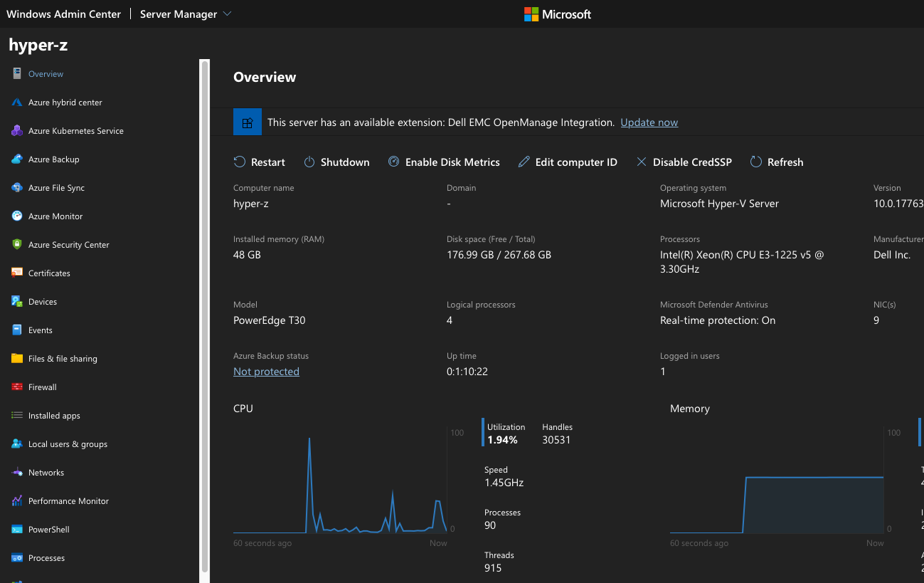Click the Firewall brick icon

pos(17,387)
